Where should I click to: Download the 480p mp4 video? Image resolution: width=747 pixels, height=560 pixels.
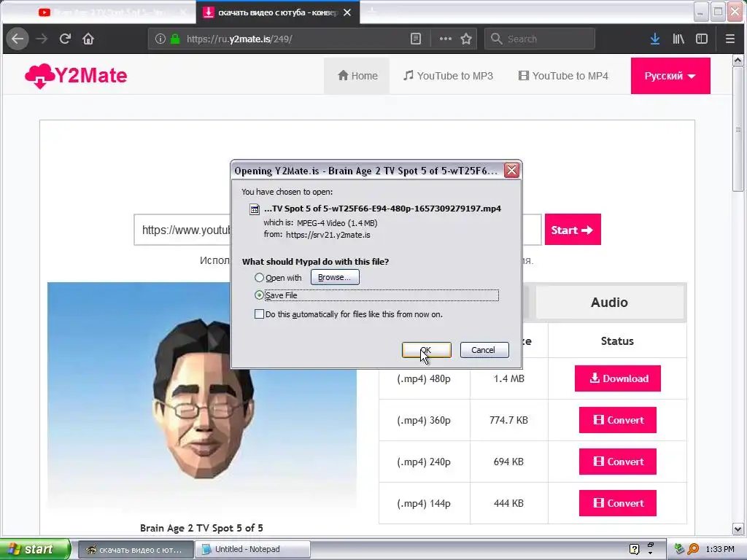tap(617, 378)
